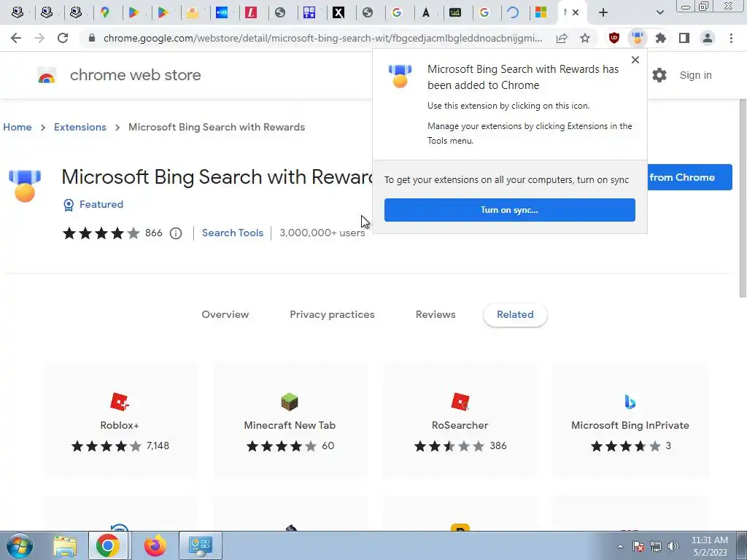Screen dimensions: 747x560
Task: Open the Search Tools category link
Action: (233, 233)
